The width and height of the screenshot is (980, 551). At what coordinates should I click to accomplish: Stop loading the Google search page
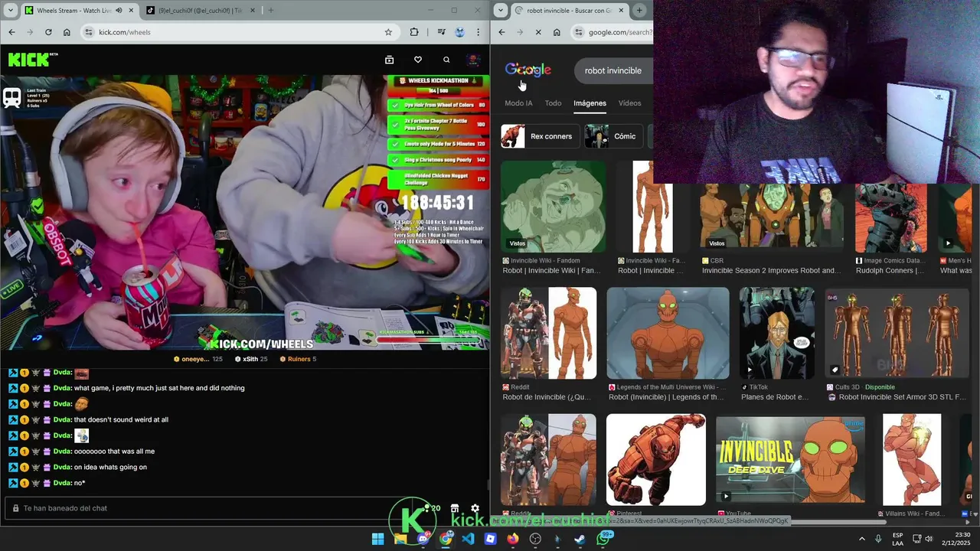[x=538, y=32]
